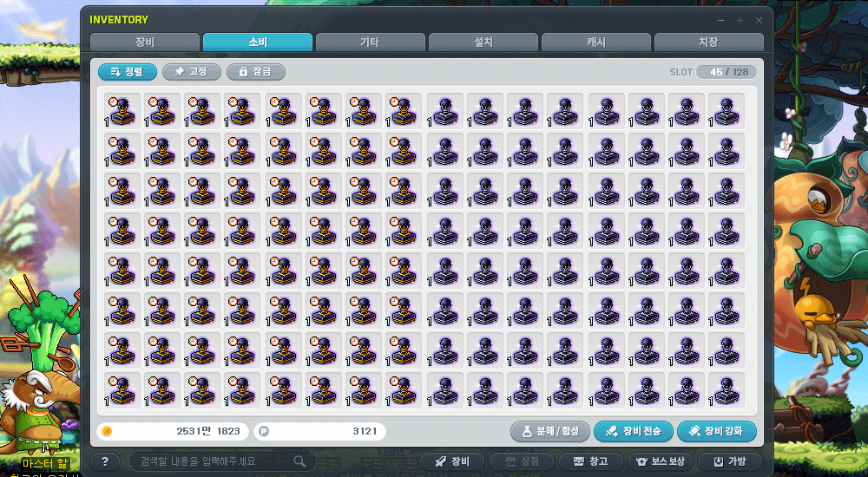Select skull item, third row twelfth column
This screenshot has width=868, height=477.
tap(565, 191)
